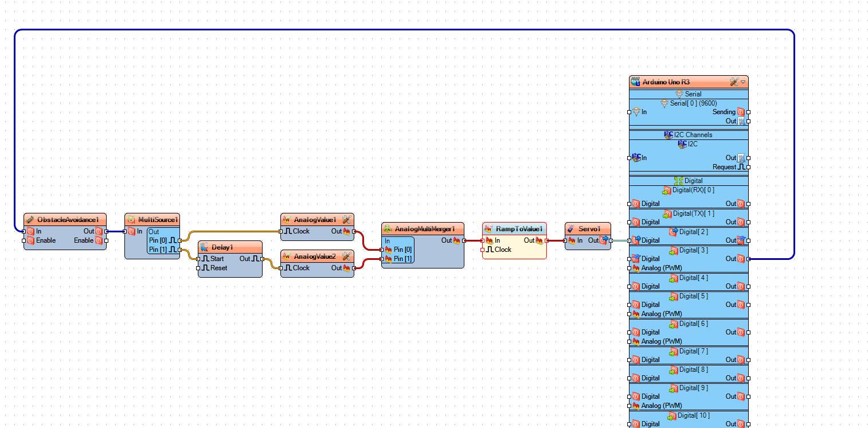Click the Digital[ 7 ] channel icon
The width and height of the screenshot is (868, 428).
(x=674, y=352)
